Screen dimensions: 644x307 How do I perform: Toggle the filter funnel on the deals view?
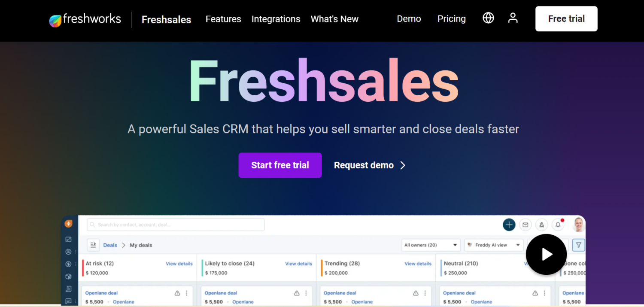578,245
